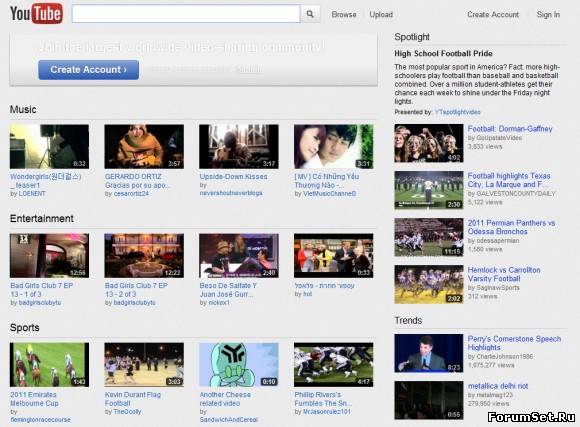Open the Wondergirls teaser1 video thumbnail
580x427 pixels.
point(49,147)
